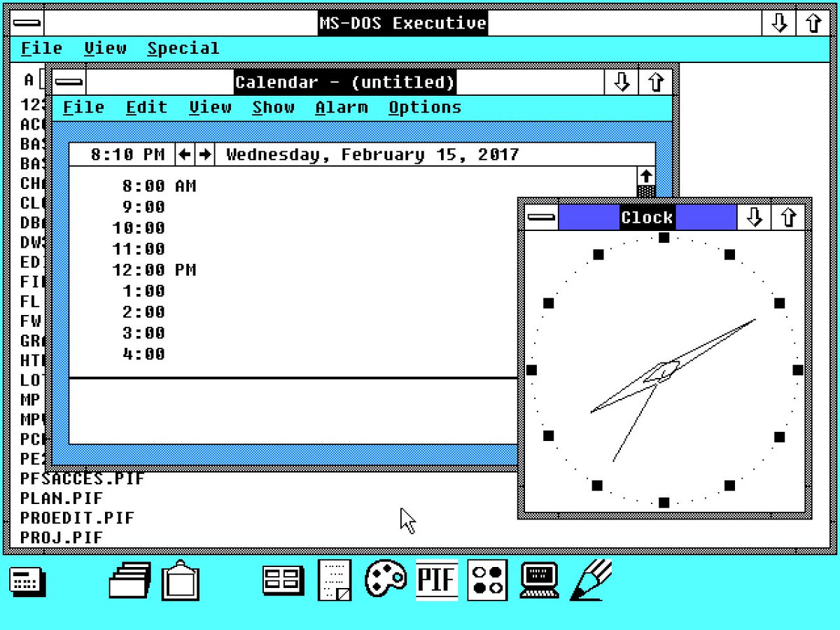Open the Calendar Options menu
Screen dimensions: 840x630
tap(425, 108)
